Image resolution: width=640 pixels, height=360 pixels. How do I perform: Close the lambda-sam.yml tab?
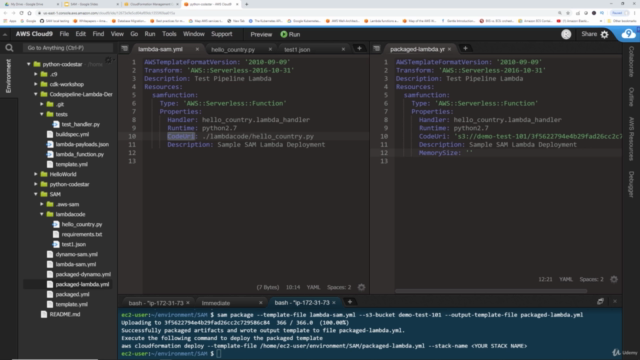197,49
